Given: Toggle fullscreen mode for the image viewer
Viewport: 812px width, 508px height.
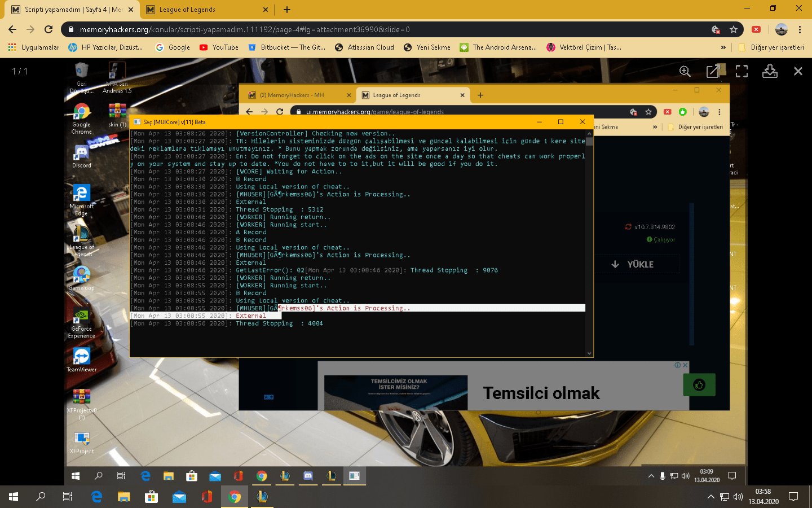Looking at the screenshot, I should coord(742,71).
